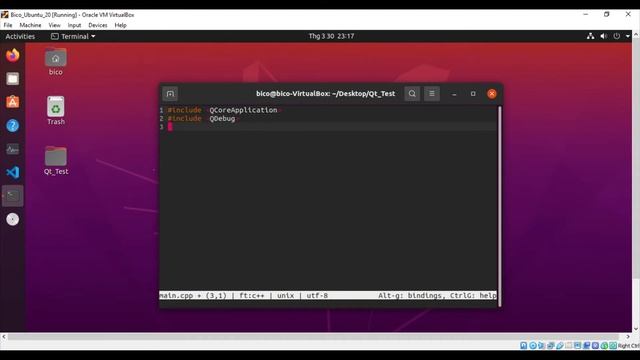Screen dimensions: 640x360
Task: Click the terminal window title text
Action: coord(325,93)
